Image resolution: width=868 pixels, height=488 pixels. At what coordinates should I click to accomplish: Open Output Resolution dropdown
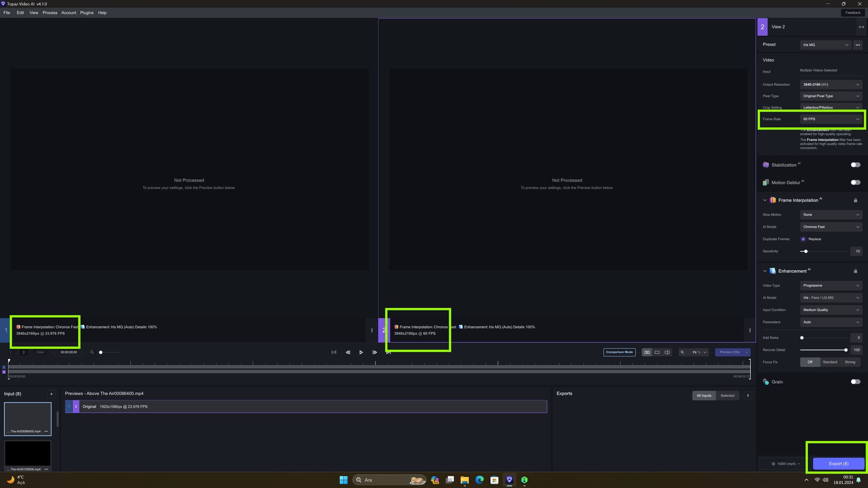pos(831,84)
